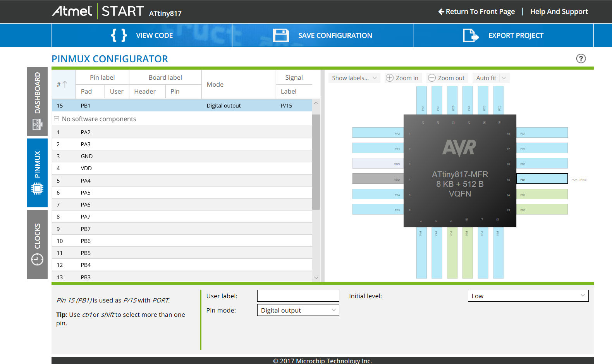Select the PB4 row in pin table
This screenshot has height=364, width=612.
[x=182, y=265]
